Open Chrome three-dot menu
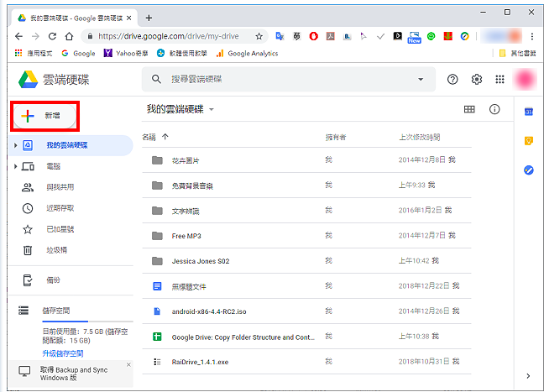 point(532,36)
